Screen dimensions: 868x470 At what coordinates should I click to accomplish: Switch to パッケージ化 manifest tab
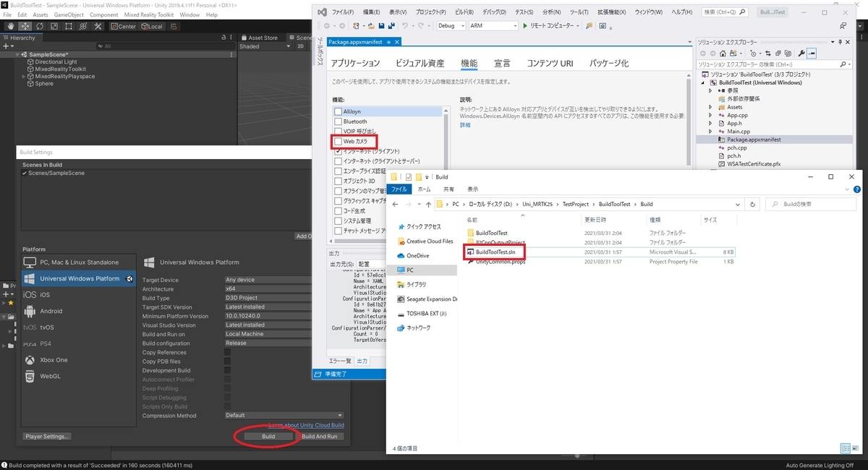[x=610, y=64]
